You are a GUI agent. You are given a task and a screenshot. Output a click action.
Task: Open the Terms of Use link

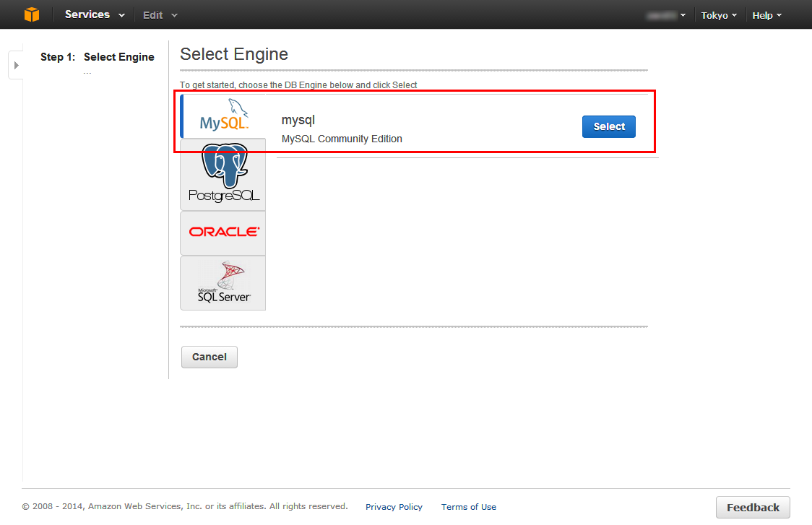pos(469,507)
